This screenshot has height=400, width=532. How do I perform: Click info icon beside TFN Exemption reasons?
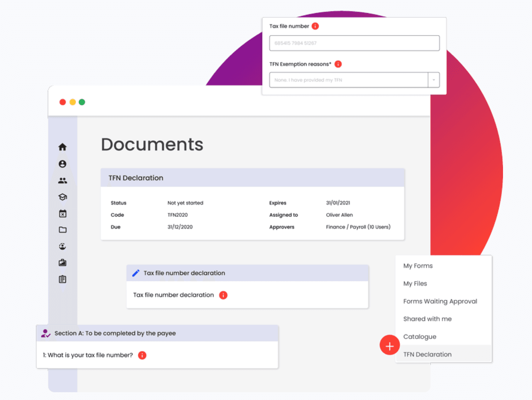click(338, 64)
